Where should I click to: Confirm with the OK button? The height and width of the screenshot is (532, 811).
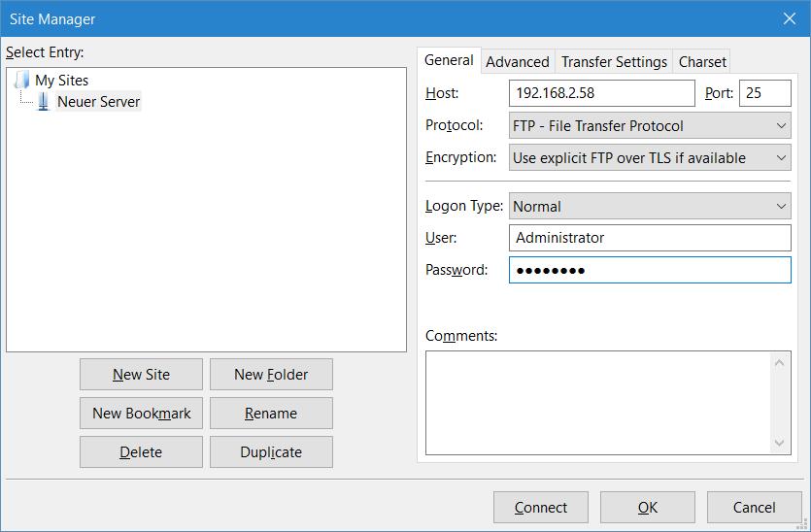[x=648, y=507]
